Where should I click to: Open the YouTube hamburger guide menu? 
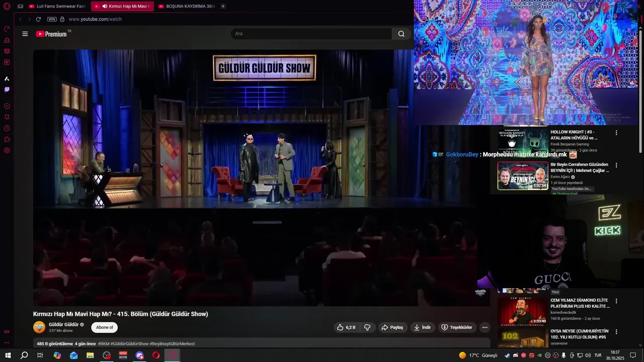[x=25, y=34]
